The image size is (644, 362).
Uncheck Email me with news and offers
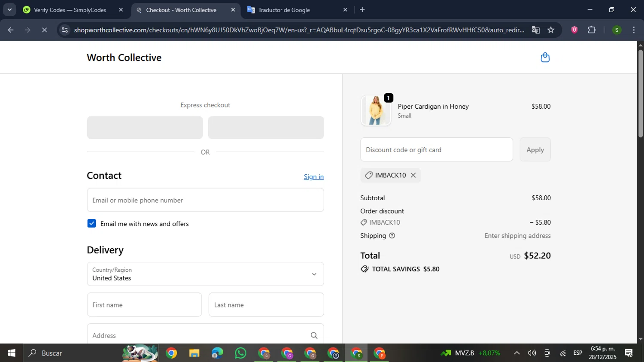[x=91, y=223]
